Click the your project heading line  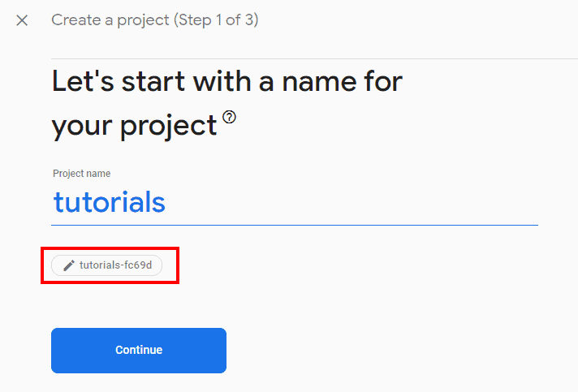click(134, 126)
